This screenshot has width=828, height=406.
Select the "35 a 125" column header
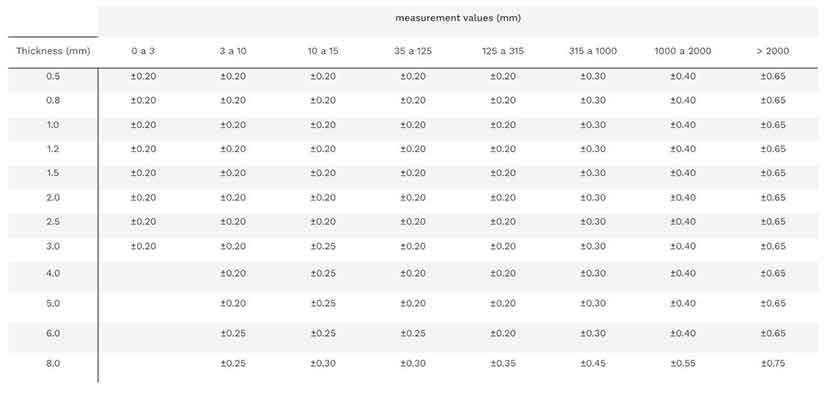pyautogui.click(x=412, y=51)
